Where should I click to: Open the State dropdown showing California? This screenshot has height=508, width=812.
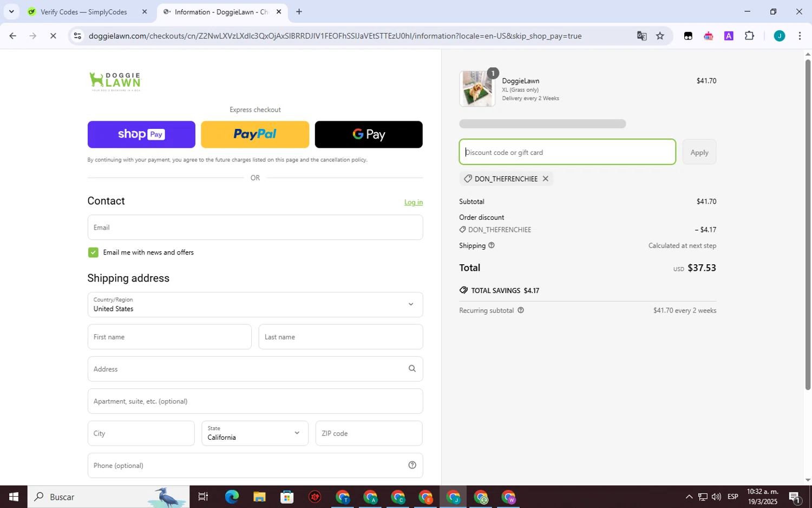pos(255,433)
